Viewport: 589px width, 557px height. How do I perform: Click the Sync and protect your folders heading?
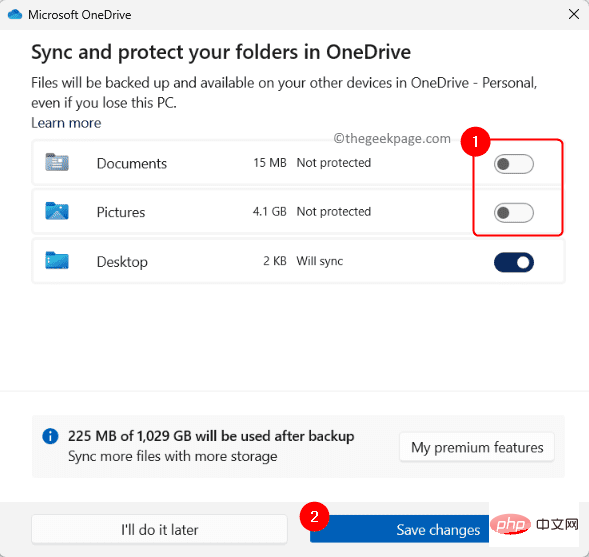(221, 52)
